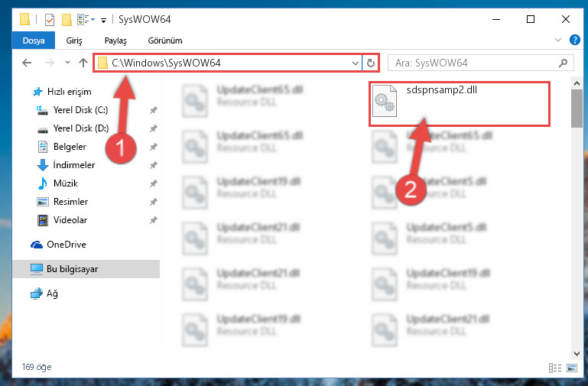Click the Back navigation arrow
Viewport: 588px width, 386px height.
point(27,63)
